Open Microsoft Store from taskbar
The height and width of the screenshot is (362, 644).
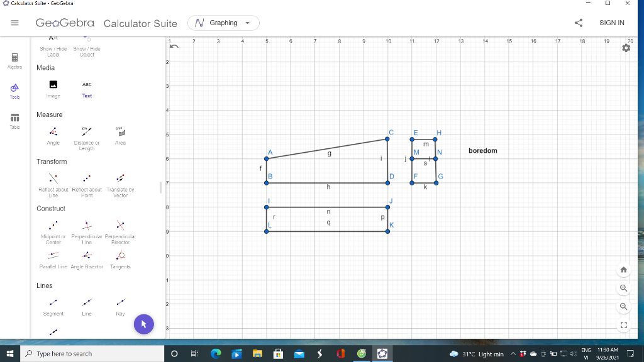(x=278, y=353)
